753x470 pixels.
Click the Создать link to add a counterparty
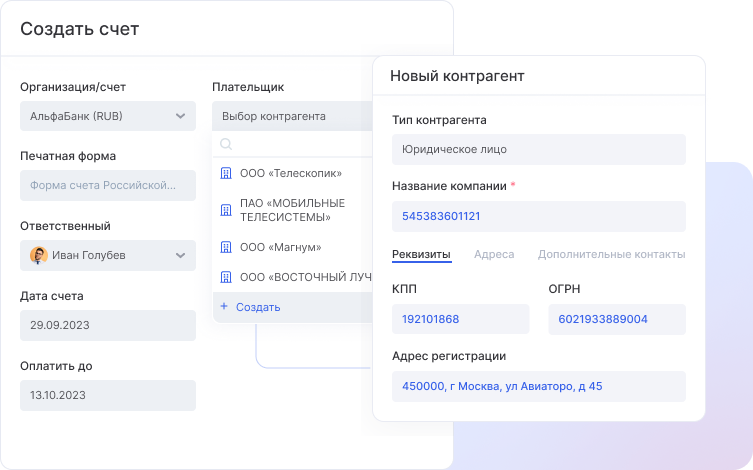tap(258, 307)
